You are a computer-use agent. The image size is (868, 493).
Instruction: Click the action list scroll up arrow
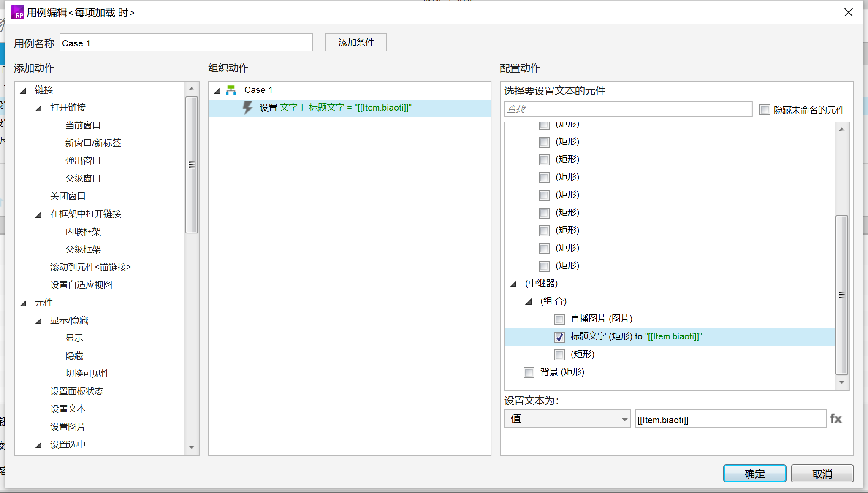point(192,89)
